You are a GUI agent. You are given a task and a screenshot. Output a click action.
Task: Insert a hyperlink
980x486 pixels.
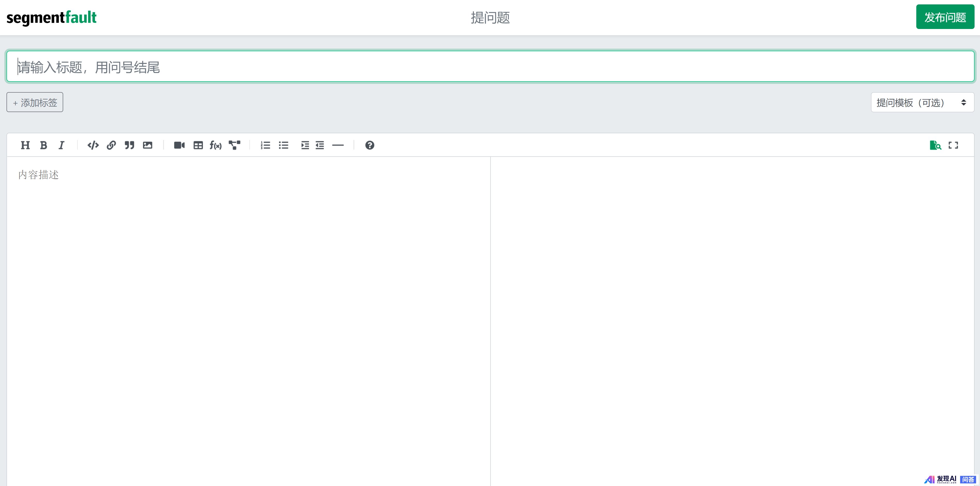pyautogui.click(x=111, y=145)
